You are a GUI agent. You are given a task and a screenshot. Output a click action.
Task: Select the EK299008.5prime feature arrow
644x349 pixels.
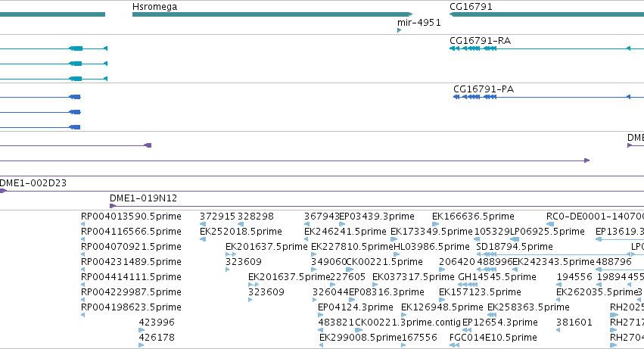tap(322, 345)
